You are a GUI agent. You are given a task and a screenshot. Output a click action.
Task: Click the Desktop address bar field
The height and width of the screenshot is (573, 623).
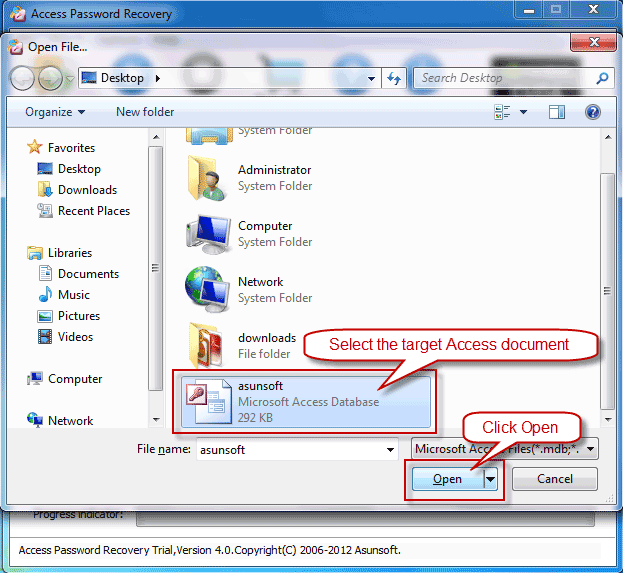pyautogui.click(x=230, y=78)
